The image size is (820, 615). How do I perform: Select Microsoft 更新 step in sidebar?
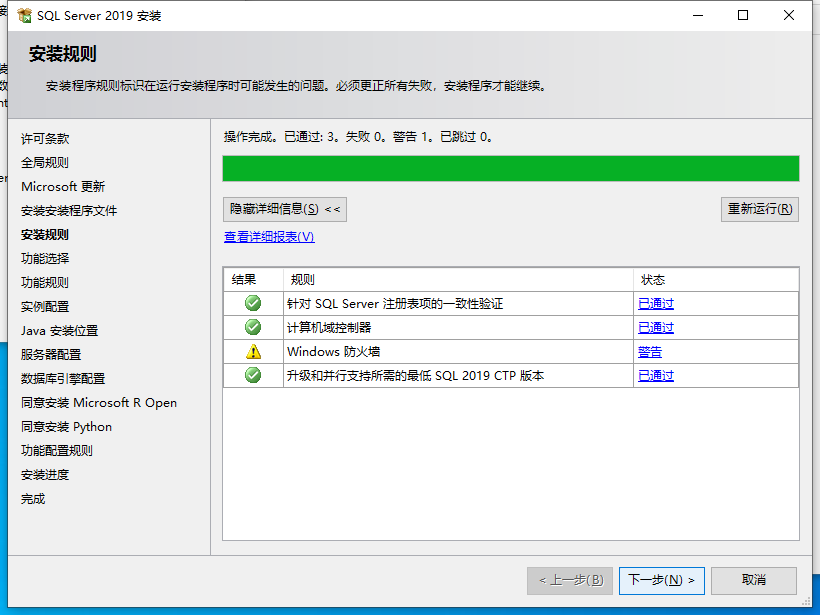pos(63,187)
